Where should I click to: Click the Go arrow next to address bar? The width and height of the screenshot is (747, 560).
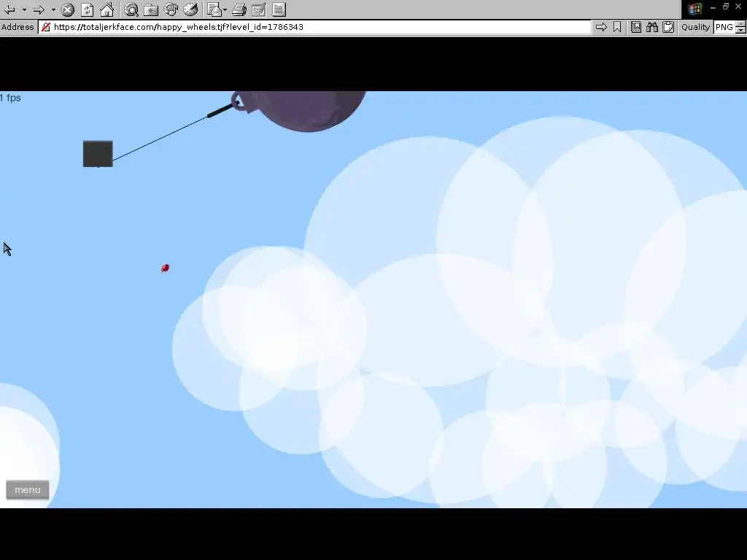[601, 27]
